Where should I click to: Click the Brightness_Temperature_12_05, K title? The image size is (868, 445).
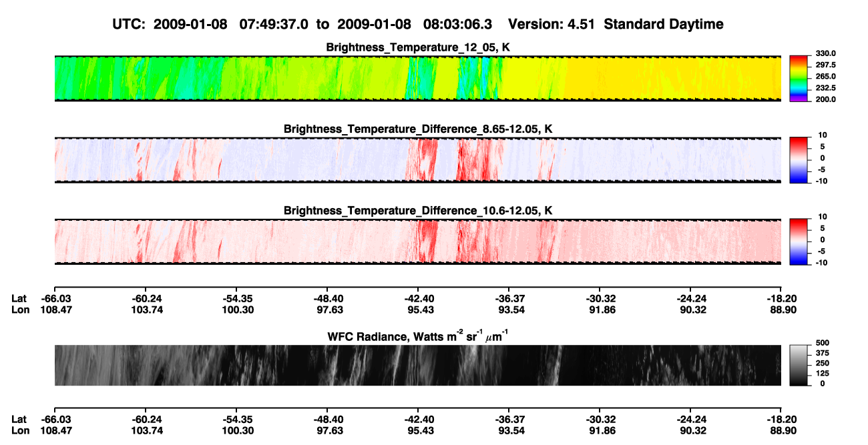point(419,47)
